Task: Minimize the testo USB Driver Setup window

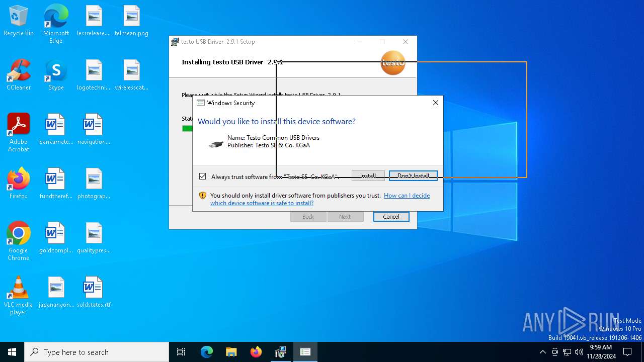Action: point(360,42)
